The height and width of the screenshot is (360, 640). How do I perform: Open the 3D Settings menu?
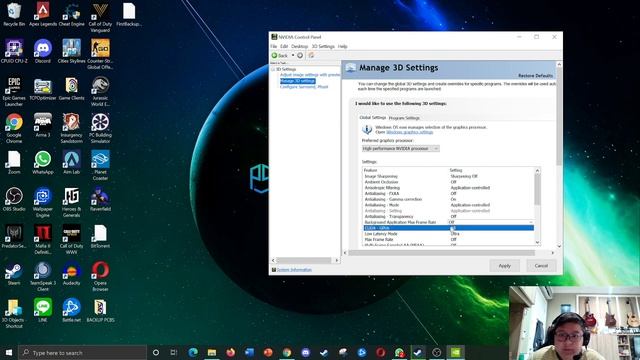tap(323, 46)
